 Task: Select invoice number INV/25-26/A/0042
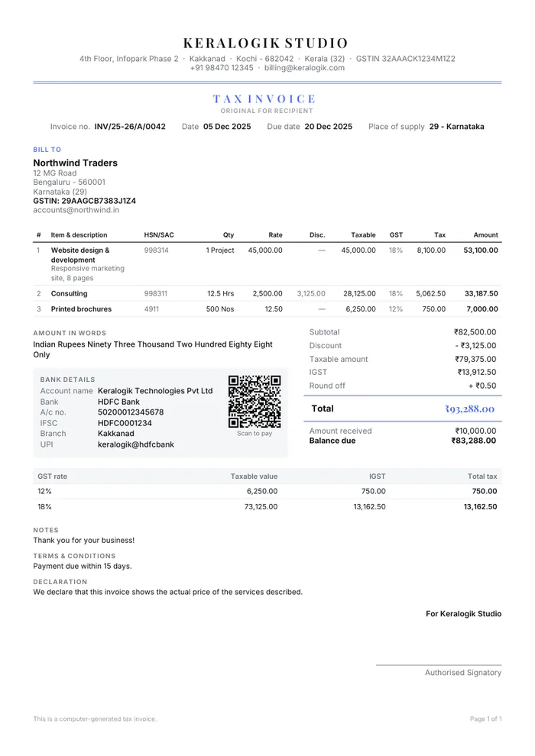point(130,126)
